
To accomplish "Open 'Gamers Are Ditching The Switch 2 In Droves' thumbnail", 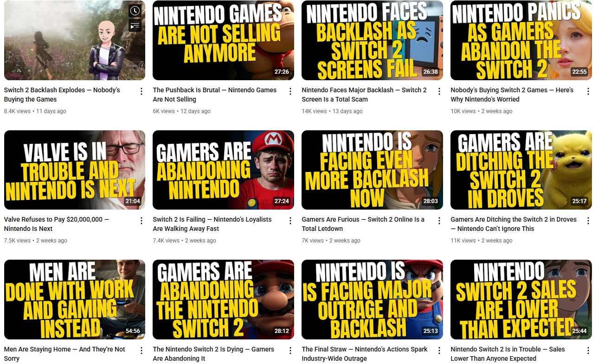I will pyautogui.click(x=521, y=170).
